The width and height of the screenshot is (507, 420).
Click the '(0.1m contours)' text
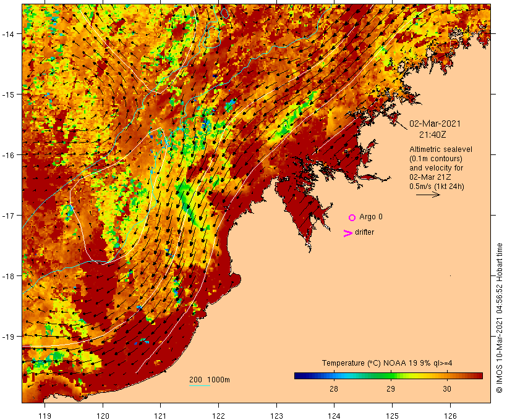[435, 159]
